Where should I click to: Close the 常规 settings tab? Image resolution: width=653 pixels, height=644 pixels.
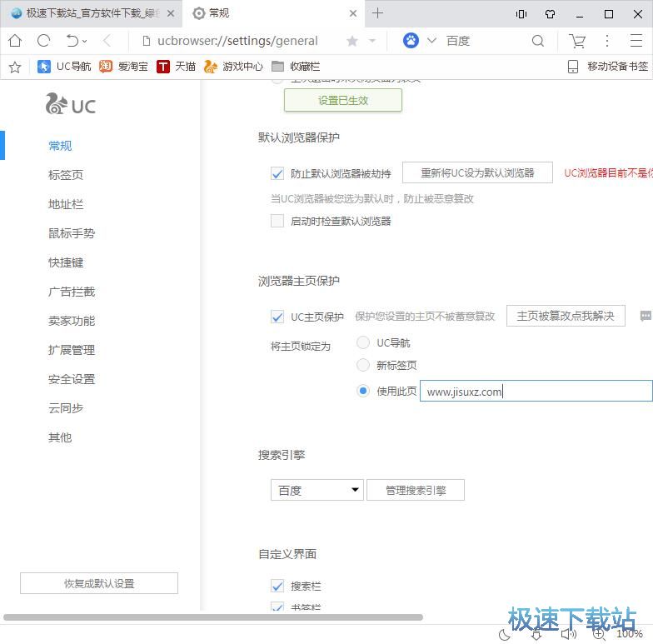pos(353,13)
